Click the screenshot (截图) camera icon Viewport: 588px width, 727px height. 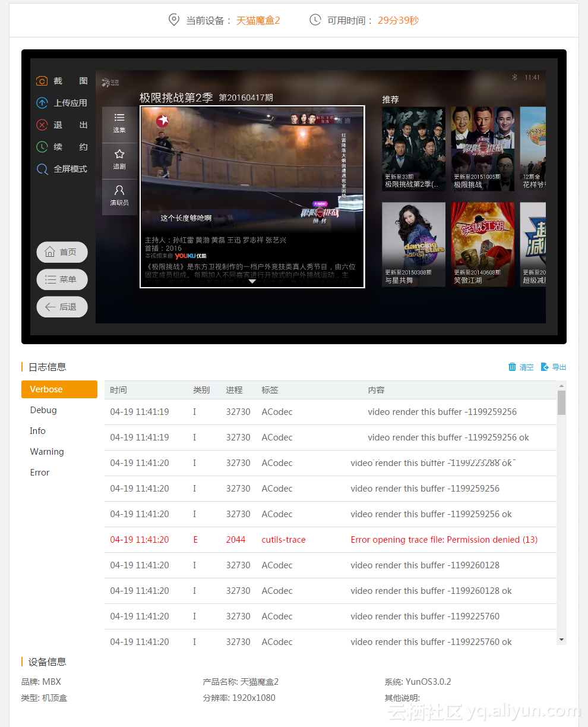coord(42,81)
